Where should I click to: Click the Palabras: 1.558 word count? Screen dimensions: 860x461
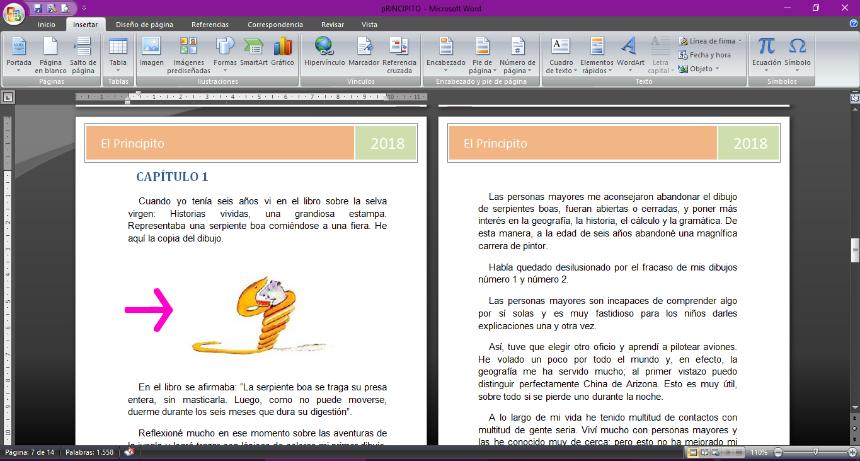tap(89, 452)
